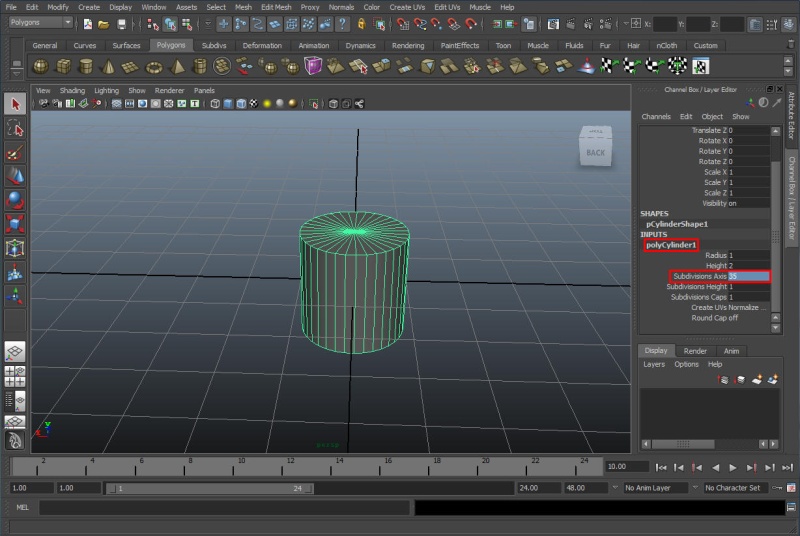
Task: Click the polygon cone shelf icon
Action: click(x=108, y=66)
